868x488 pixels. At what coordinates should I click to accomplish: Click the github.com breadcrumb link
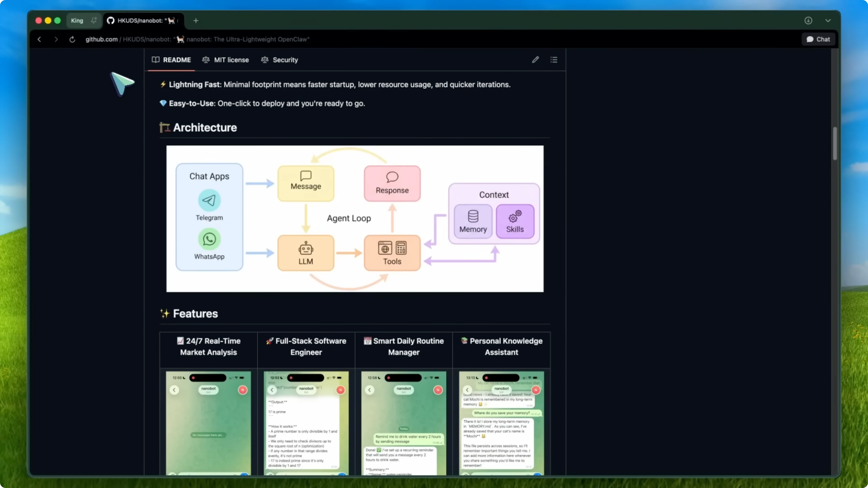[101, 39]
